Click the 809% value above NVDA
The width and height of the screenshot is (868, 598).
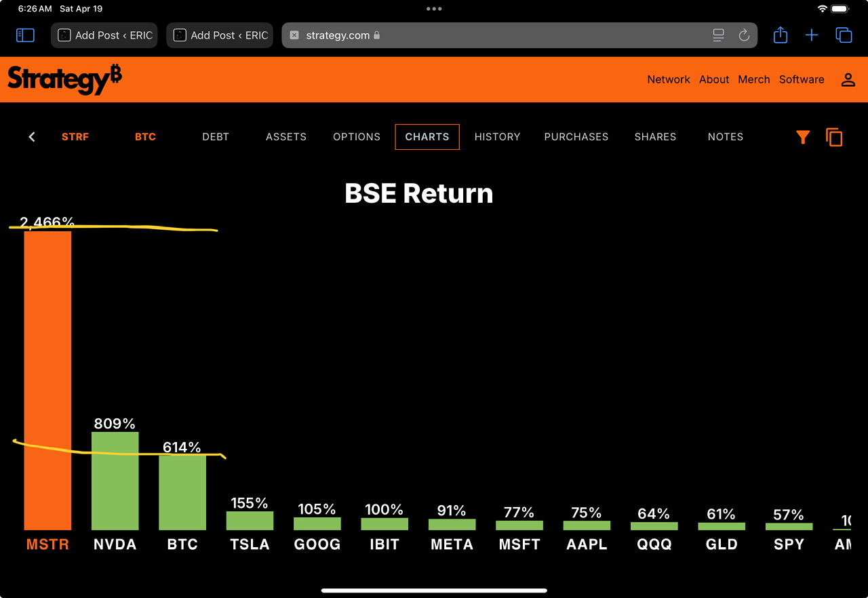pos(115,424)
